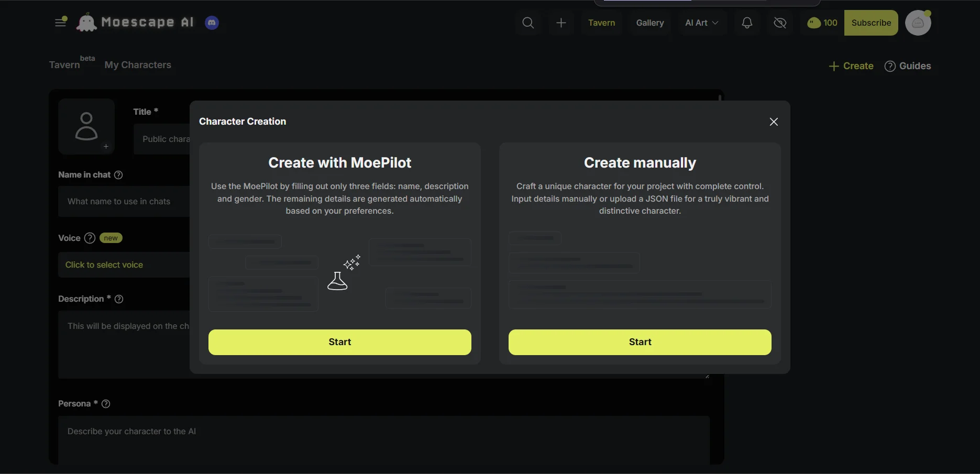Click the new badge next to Voice

111,238
